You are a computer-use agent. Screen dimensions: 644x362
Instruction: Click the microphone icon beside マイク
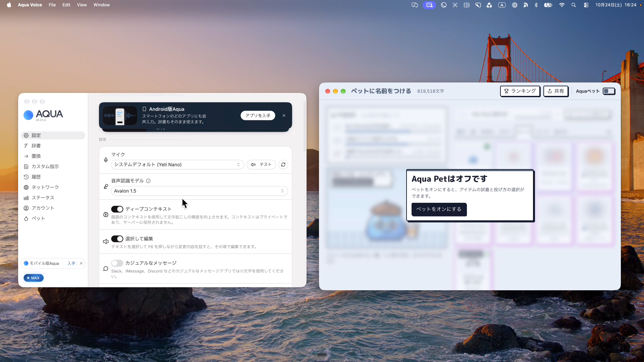pyautogui.click(x=106, y=160)
